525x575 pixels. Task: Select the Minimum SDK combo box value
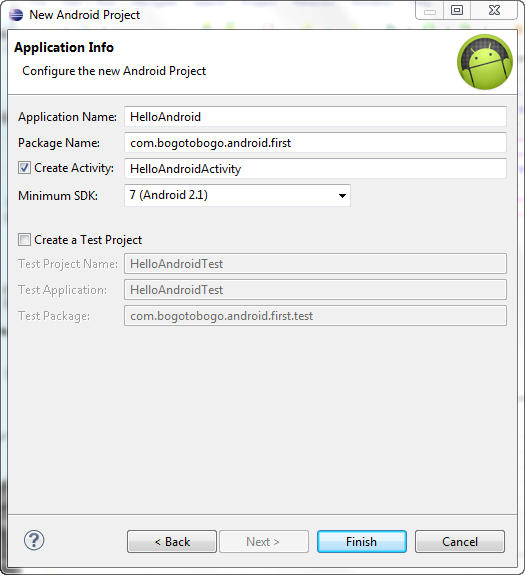[237, 195]
